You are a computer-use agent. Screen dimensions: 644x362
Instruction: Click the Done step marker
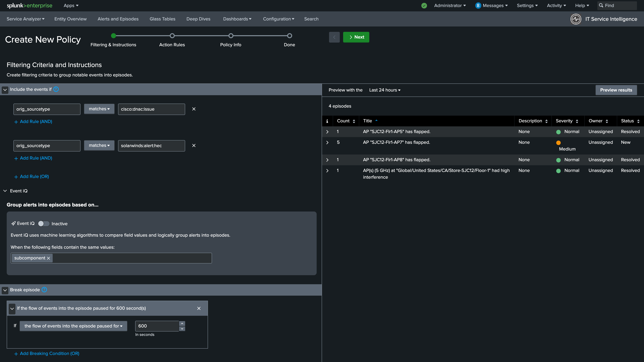coord(289,36)
